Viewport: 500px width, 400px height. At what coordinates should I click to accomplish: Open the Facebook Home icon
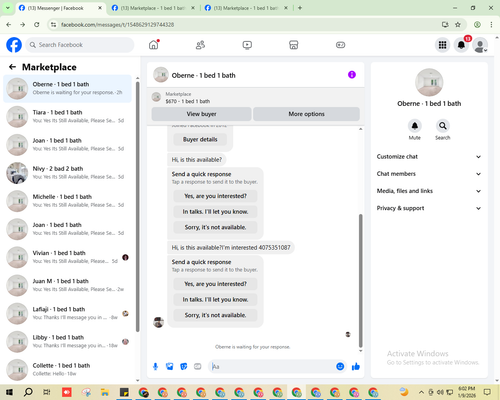pos(154,45)
